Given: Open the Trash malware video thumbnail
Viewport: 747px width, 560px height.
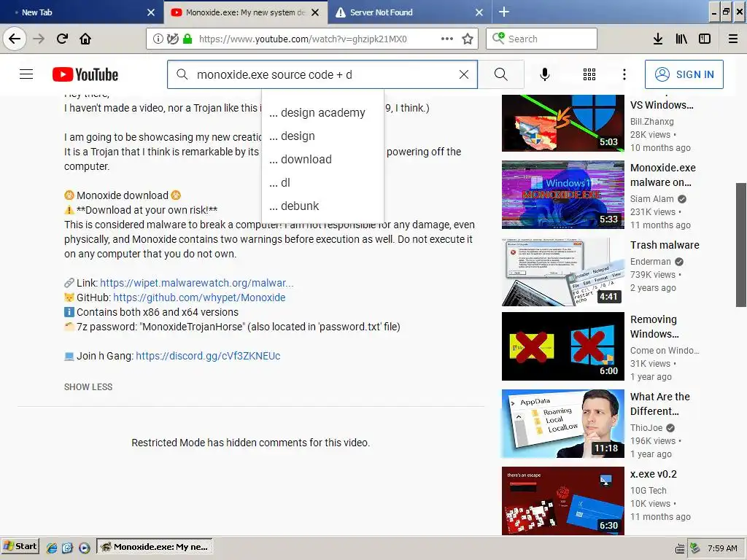Looking at the screenshot, I should click(x=562, y=272).
